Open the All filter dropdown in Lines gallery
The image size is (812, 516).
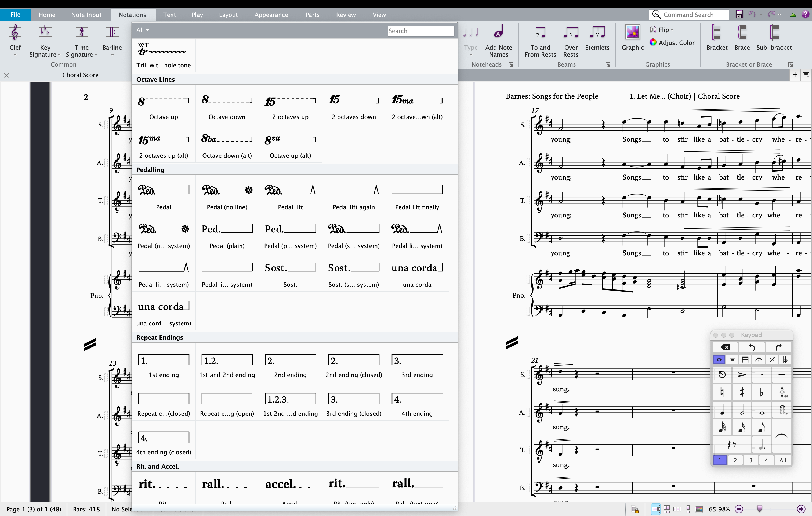coord(143,30)
